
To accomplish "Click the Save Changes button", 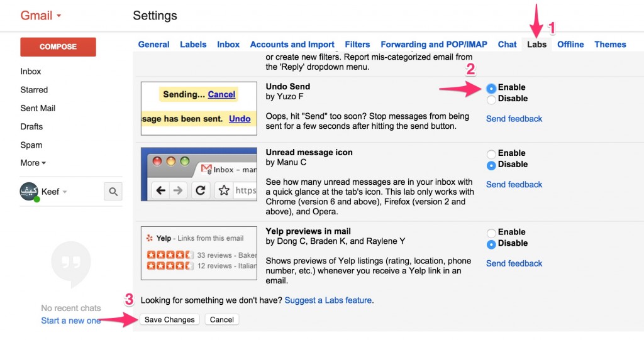I will 170,319.
